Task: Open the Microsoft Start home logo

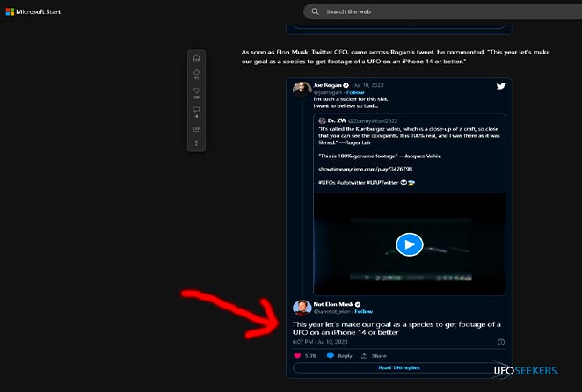Action: pos(38,11)
